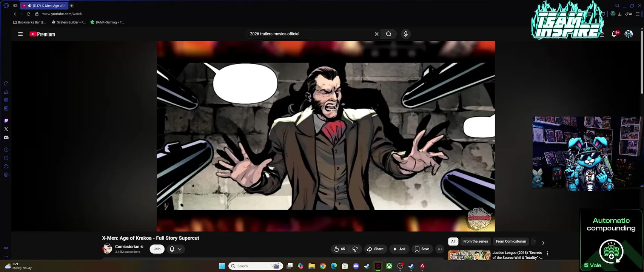Open the weather widget showing Mostly cloudy
The width and height of the screenshot is (644, 272).
[x=18, y=266]
